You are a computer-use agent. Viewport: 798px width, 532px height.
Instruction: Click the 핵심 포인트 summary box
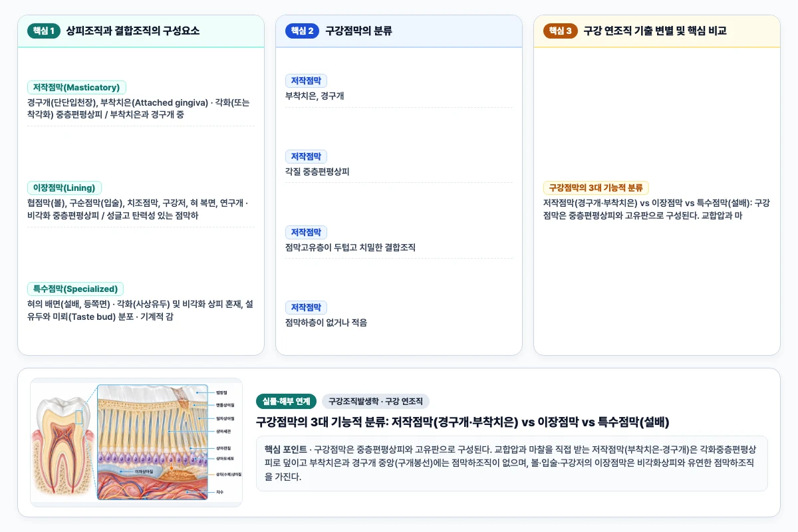[x=511, y=464]
